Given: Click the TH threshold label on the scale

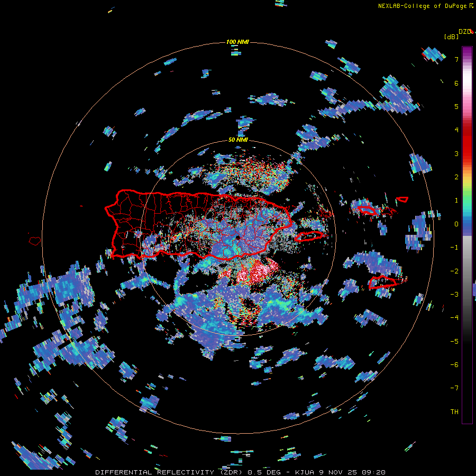Looking at the screenshot, I should (x=454, y=412).
